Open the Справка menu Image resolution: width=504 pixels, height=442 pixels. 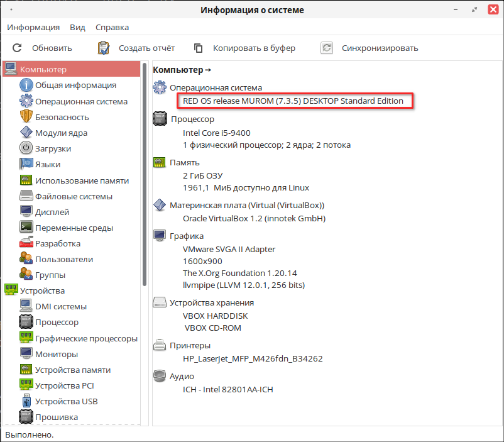pos(112,27)
